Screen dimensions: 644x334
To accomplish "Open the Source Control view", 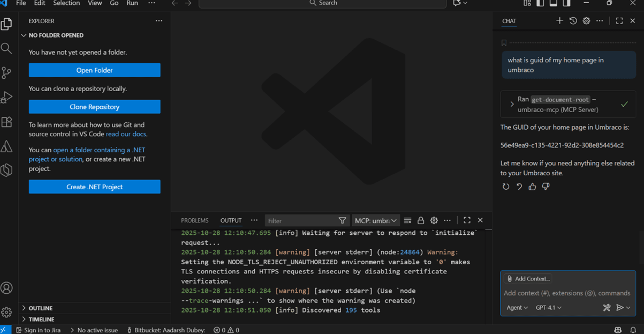I will click(x=6, y=73).
